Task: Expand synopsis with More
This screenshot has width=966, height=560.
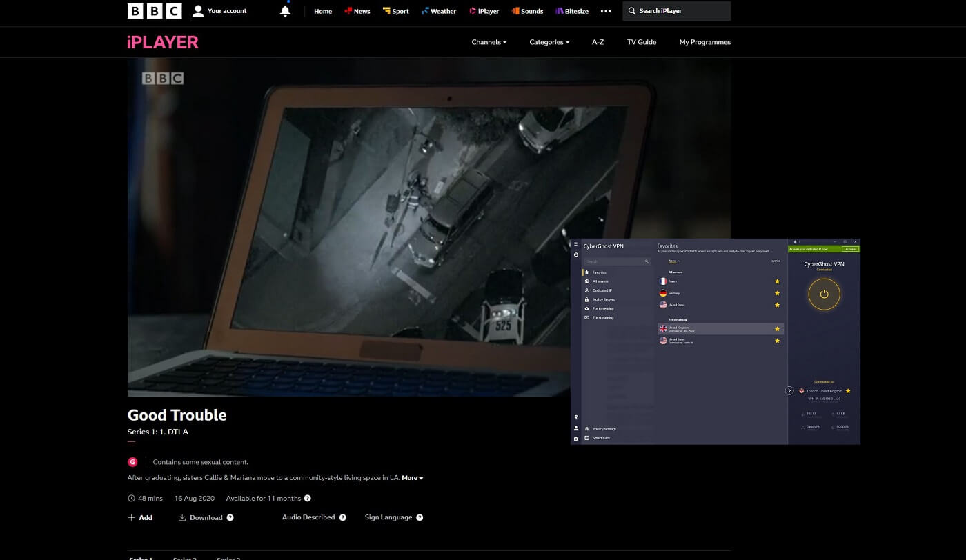Action: [413, 478]
